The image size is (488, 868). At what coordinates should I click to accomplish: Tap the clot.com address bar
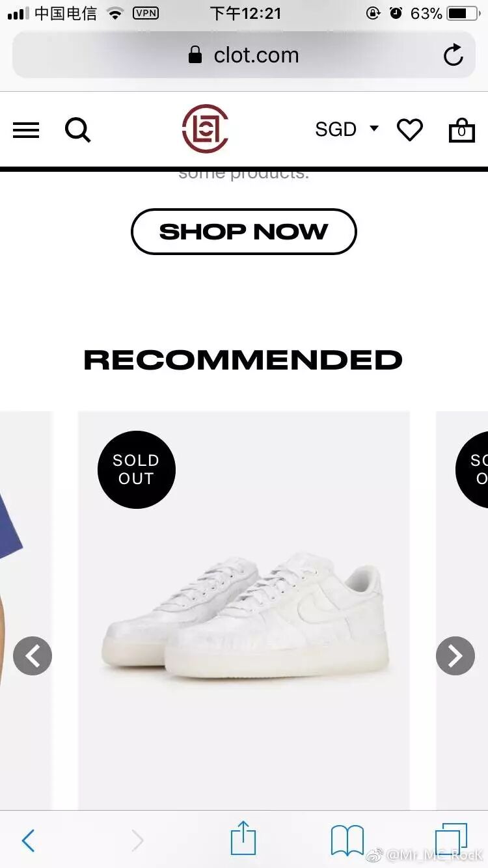coord(244,55)
